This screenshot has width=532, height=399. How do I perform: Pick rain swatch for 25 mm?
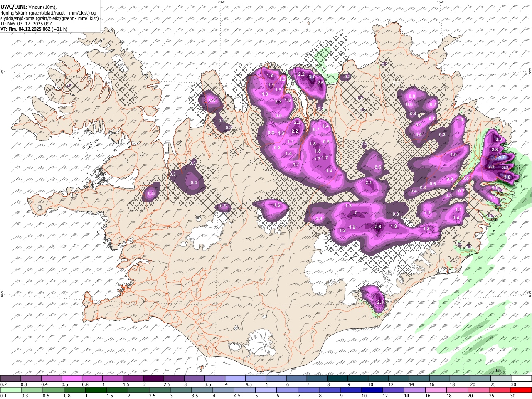point(500,390)
